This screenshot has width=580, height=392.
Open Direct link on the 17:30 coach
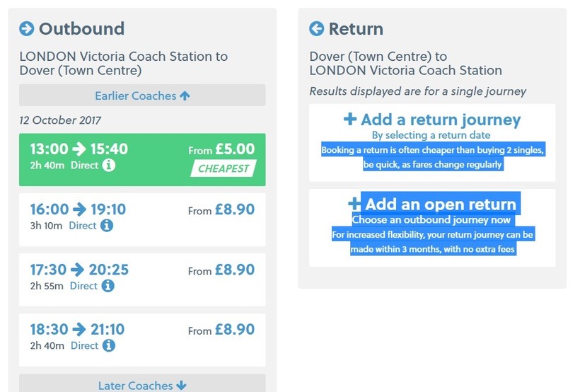(83, 287)
